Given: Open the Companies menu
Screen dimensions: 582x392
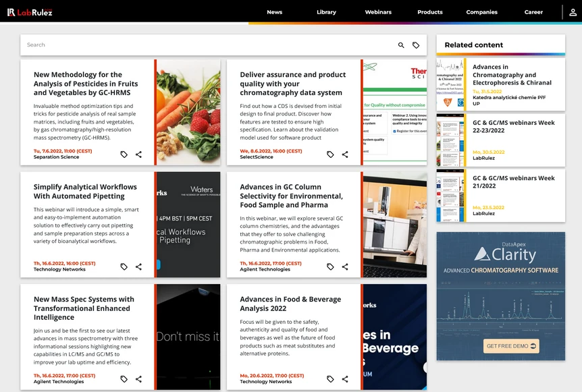Looking at the screenshot, I should point(481,12).
